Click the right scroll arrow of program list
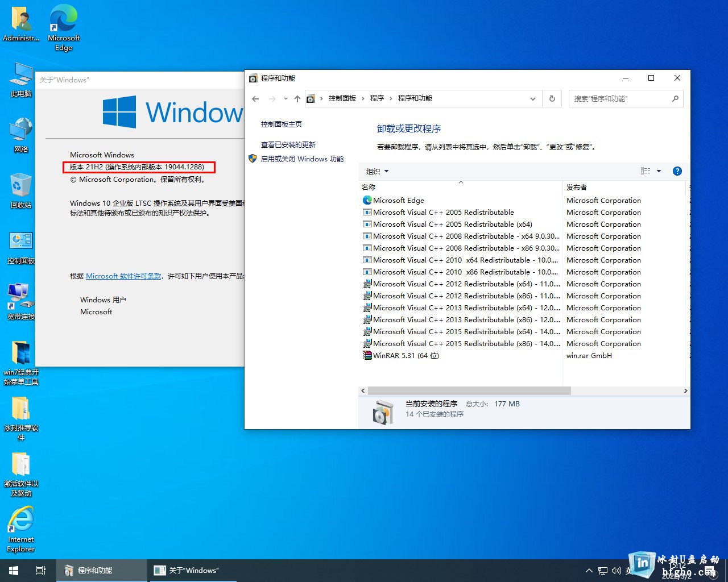 pyautogui.click(x=685, y=391)
